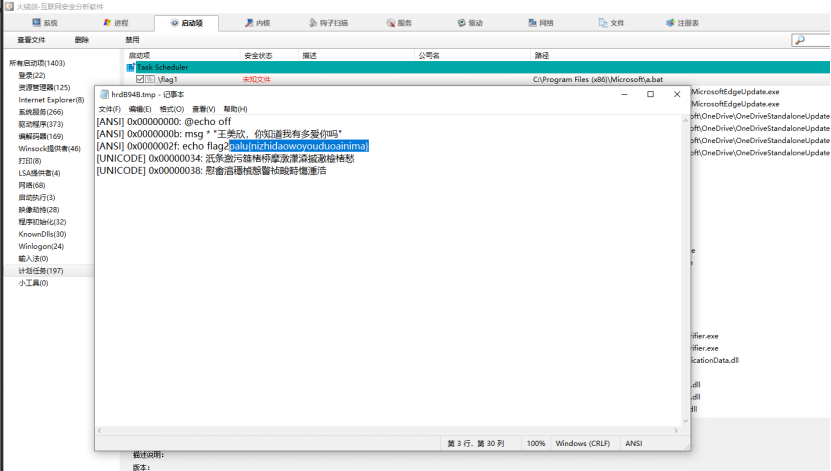Select the 启动项 tab
Viewport: 831px width, 471px height.
pyautogui.click(x=187, y=23)
